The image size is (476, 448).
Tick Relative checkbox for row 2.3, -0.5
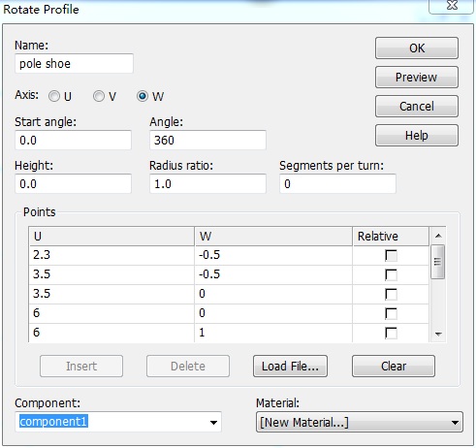point(391,255)
